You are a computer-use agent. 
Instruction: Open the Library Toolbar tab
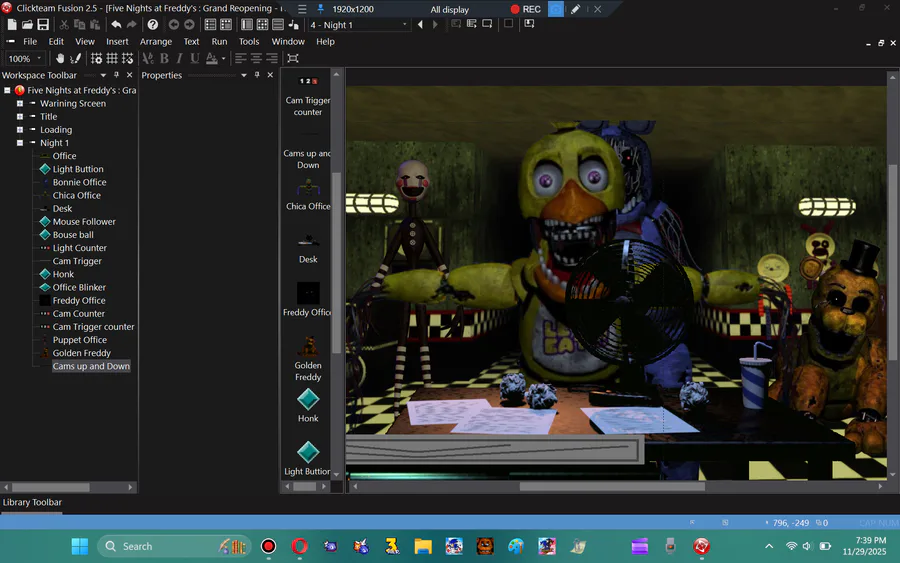(x=32, y=502)
